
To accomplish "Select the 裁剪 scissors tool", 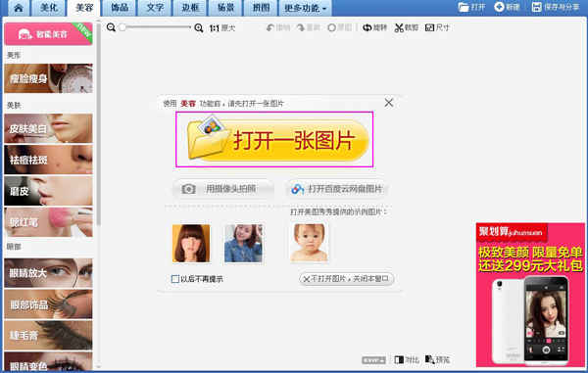I will [x=406, y=27].
